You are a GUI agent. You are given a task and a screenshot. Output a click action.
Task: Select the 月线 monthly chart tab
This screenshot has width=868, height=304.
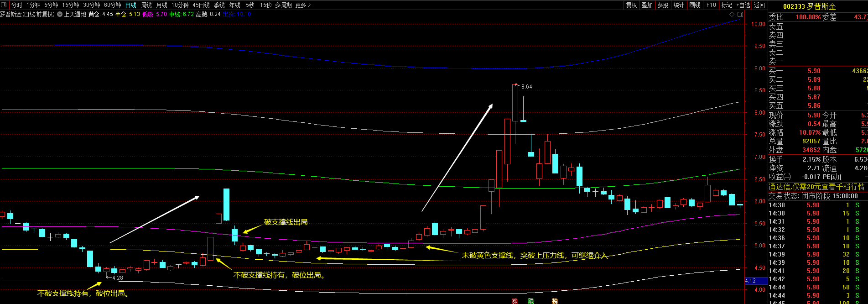(162, 5)
